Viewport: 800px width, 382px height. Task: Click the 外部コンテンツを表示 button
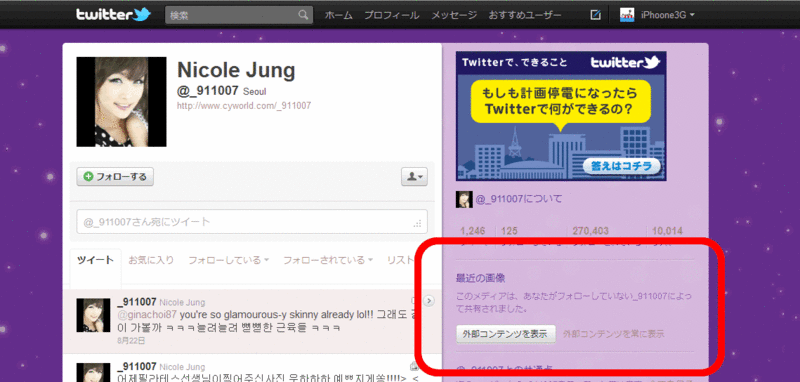505,334
